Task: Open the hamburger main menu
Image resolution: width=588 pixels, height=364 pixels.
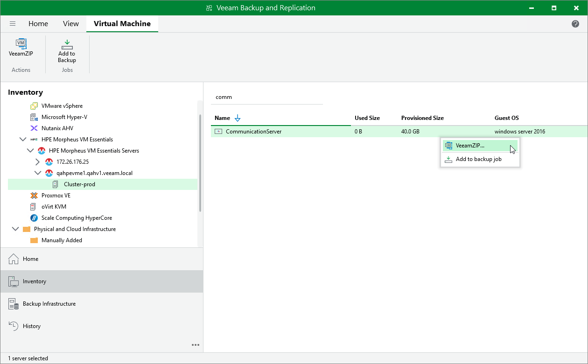Action: coord(13,23)
